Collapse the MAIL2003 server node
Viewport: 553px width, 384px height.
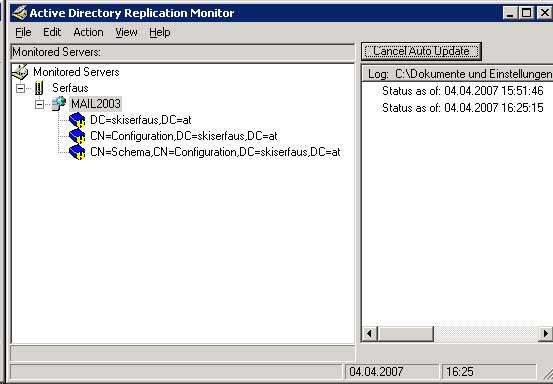click(40, 104)
